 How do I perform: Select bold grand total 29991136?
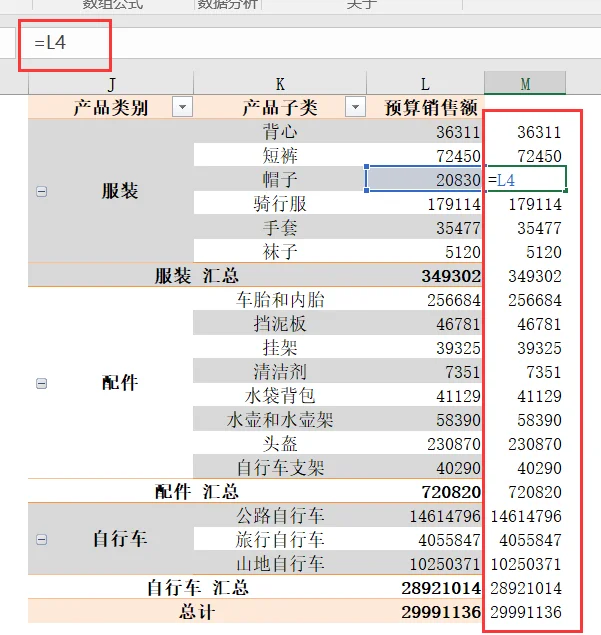[425, 612]
